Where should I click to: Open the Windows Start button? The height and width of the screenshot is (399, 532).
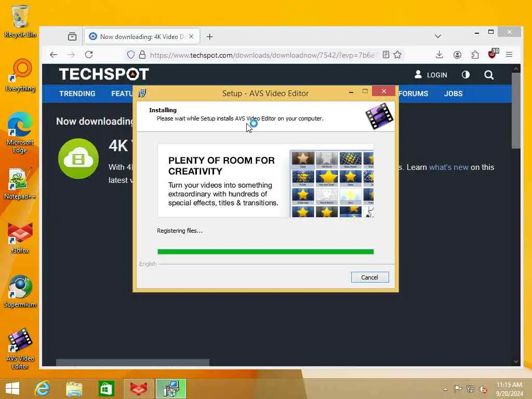(12, 389)
